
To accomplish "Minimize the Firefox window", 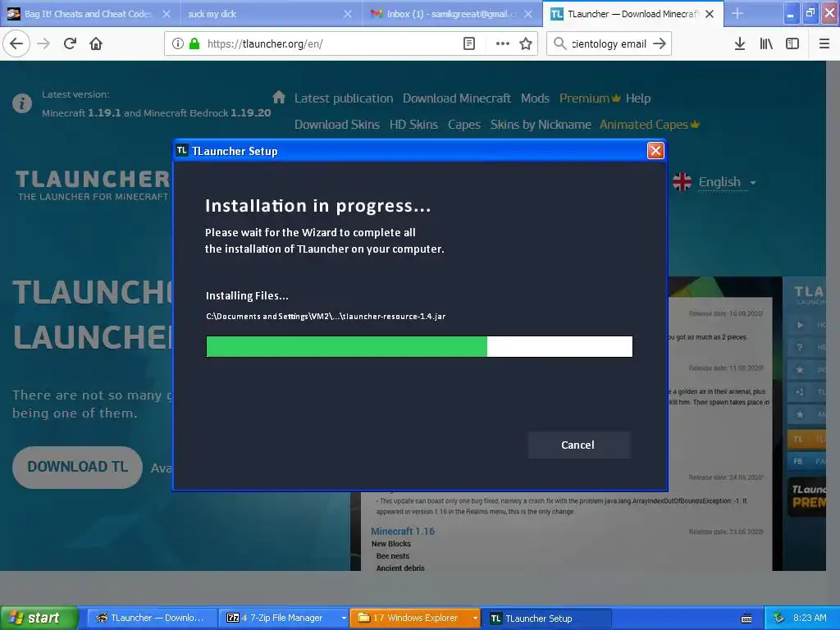I will [x=790, y=14].
